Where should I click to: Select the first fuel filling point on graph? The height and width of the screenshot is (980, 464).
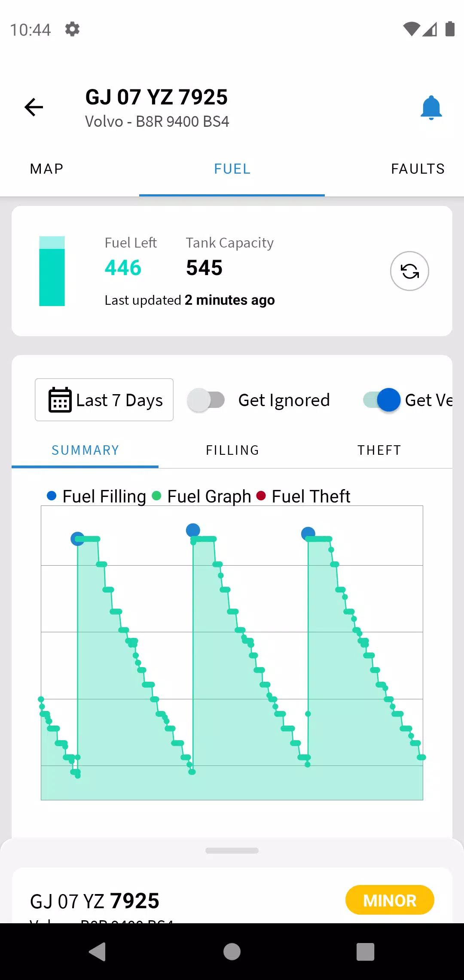(x=77, y=539)
